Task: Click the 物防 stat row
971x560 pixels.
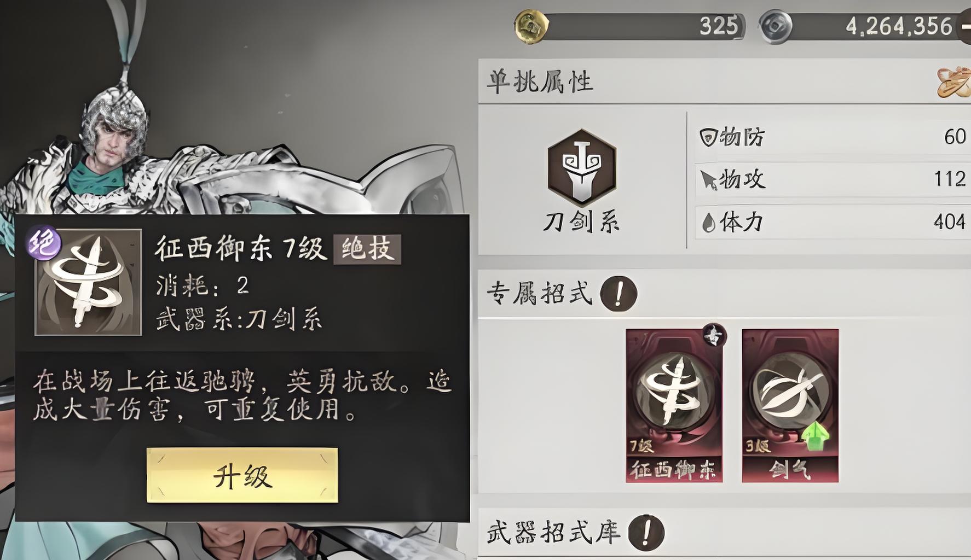Action: 833,136
